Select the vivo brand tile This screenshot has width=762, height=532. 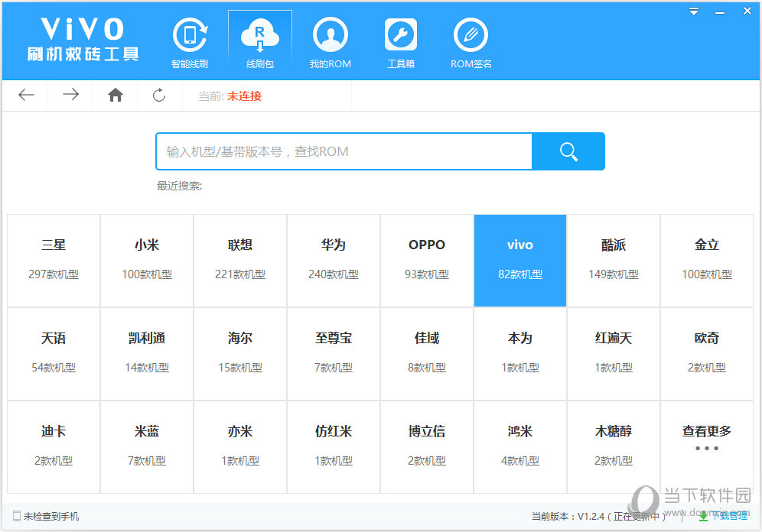click(520, 261)
